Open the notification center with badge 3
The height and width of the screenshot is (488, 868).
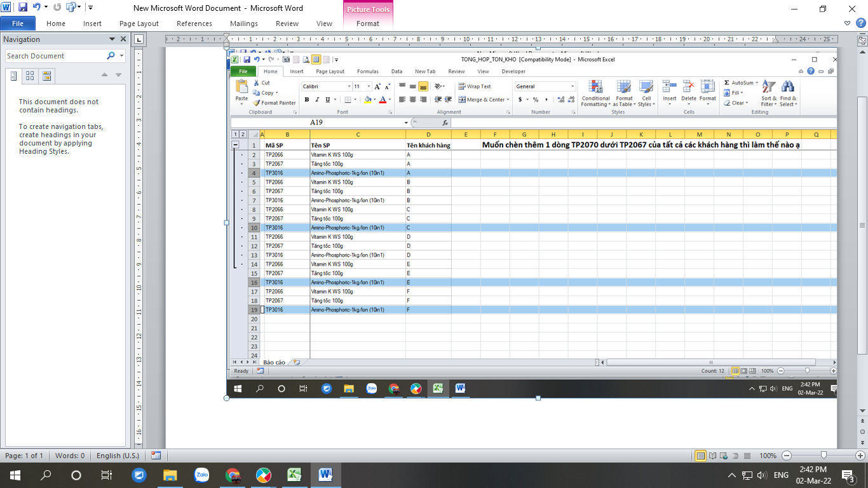click(848, 475)
